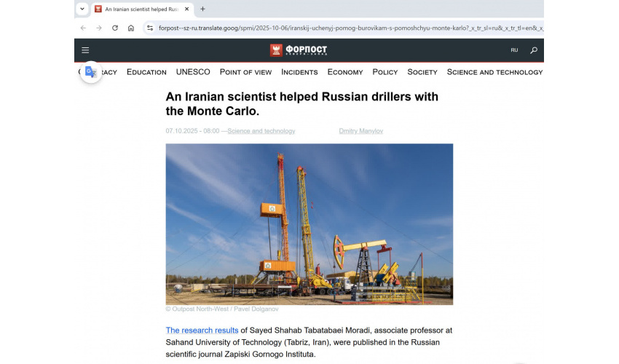Image resolution: width=619 pixels, height=364 pixels.
Task: Open the site search magnifier icon
Action: [534, 50]
